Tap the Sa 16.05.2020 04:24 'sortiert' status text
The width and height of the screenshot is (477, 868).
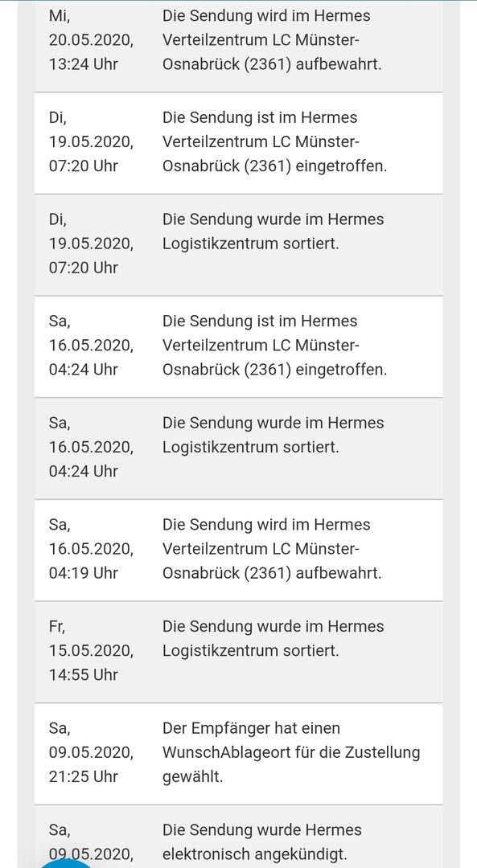tap(273, 435)
